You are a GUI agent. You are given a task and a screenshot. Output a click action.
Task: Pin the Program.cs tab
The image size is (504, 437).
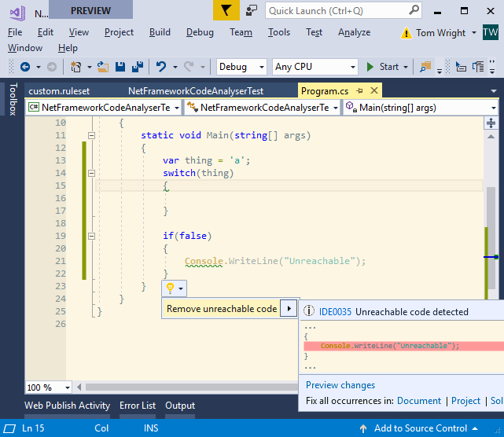point(359,91)
